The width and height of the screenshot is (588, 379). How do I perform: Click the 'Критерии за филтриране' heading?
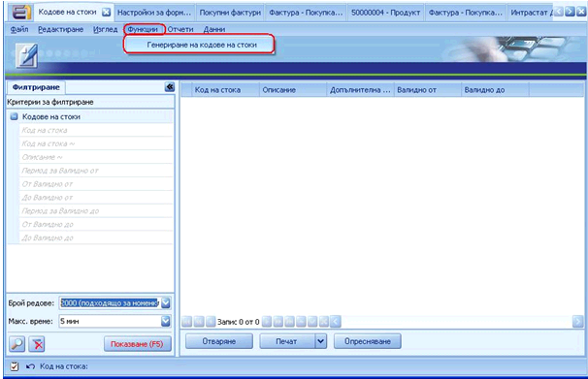(x=50, y=102)
